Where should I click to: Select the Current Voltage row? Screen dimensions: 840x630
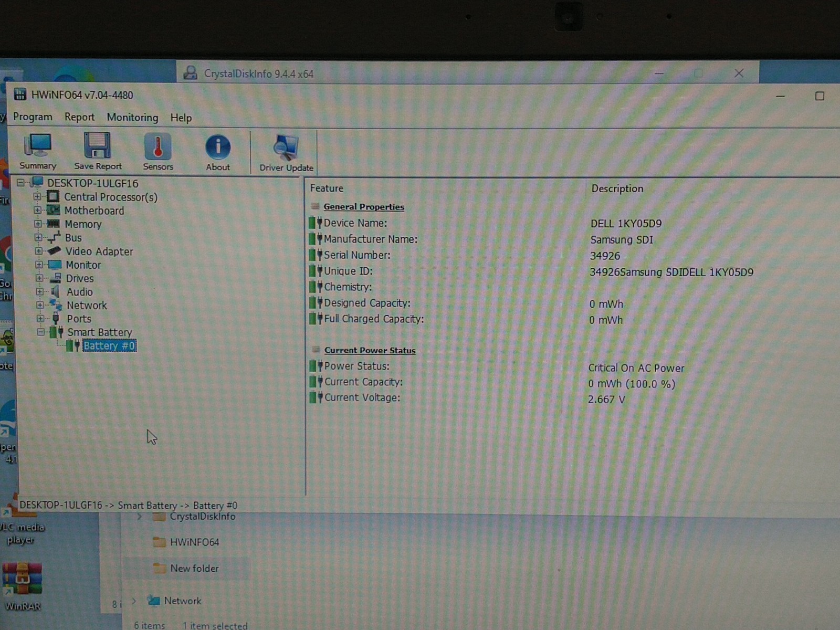pos(468,398)
